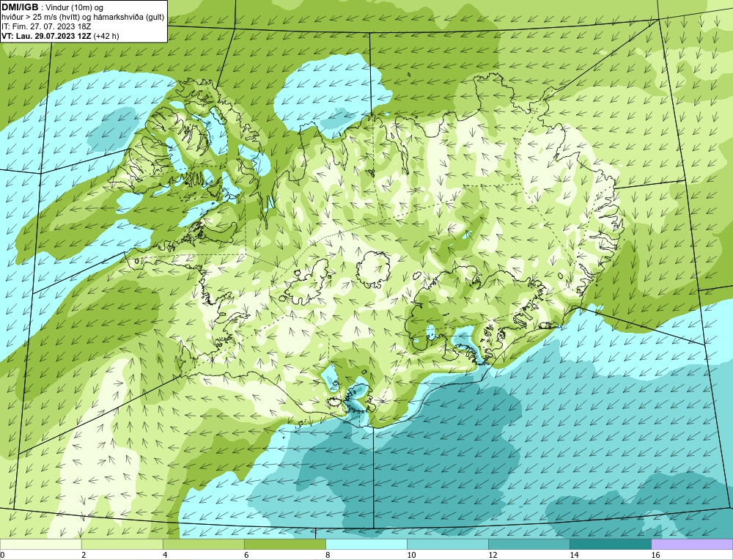Click the 'IT: Fim. 27. 07. 2023 18Z' line
The width and height of the screenshot is (733, 560).
(x=46, y=26)
